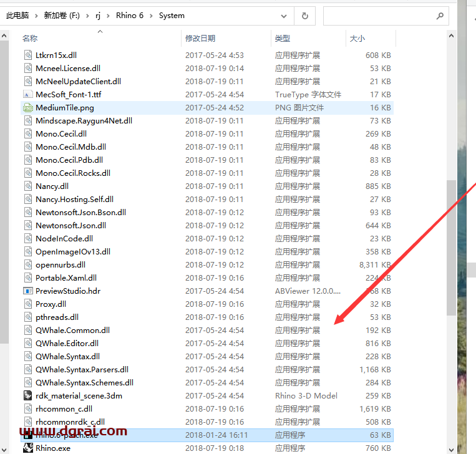Click the 8,311 KB size of opennurbs.dll
476x454 pixels.
pos(375,265)
